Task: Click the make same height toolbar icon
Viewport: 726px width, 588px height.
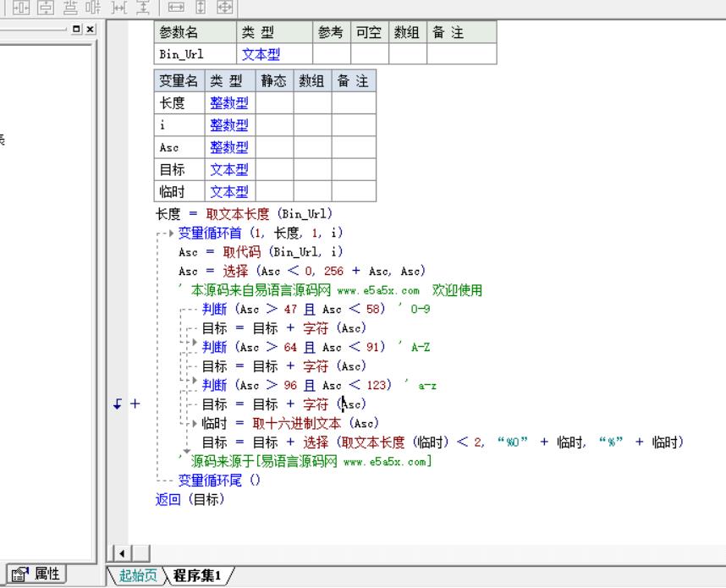Action: [x=201, y=7]
